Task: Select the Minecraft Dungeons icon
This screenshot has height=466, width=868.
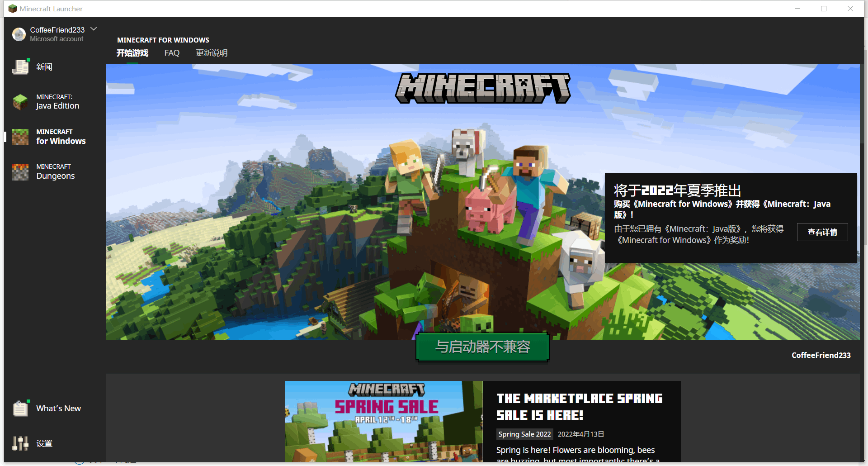Action: (20, 172)
